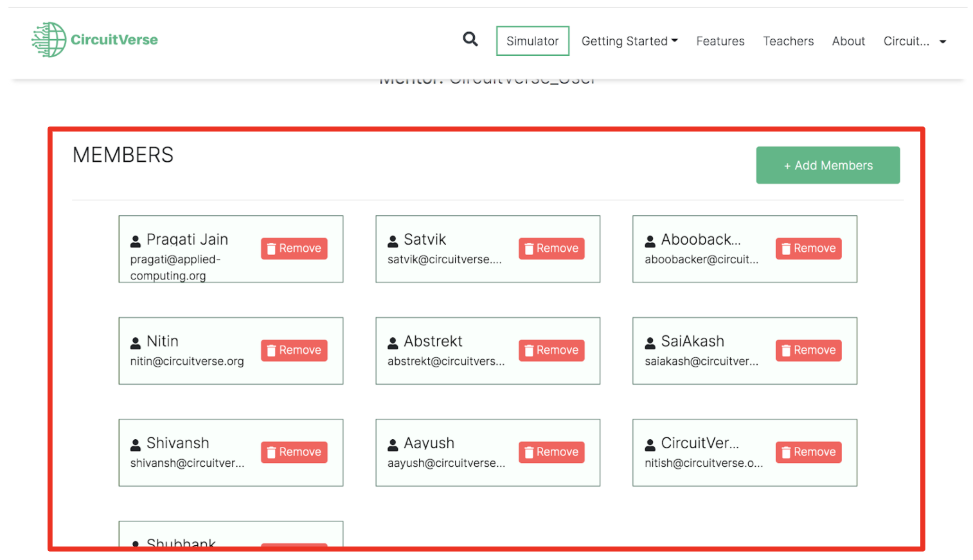Image resolution: width=973 pixels, height=560 pixels.
Task: Click the CircuitVerse globe logo
Action: click(49, 40)
